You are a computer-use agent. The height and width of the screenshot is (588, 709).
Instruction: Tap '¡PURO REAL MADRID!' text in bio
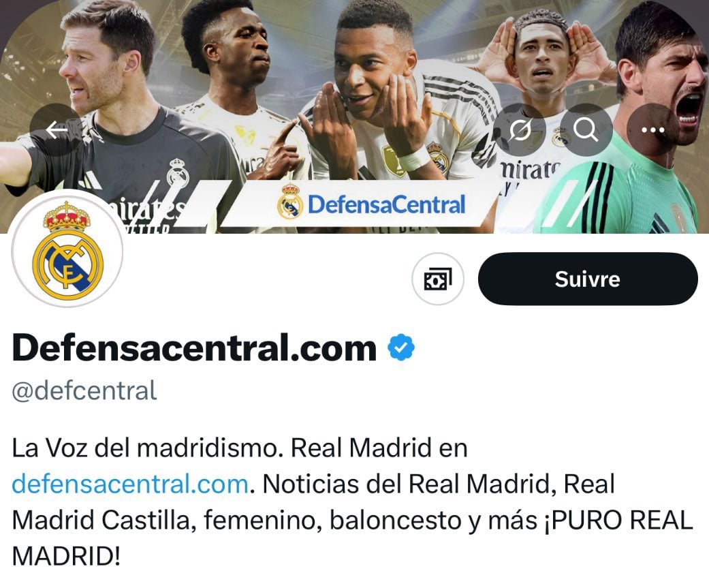tap(352, 538)
